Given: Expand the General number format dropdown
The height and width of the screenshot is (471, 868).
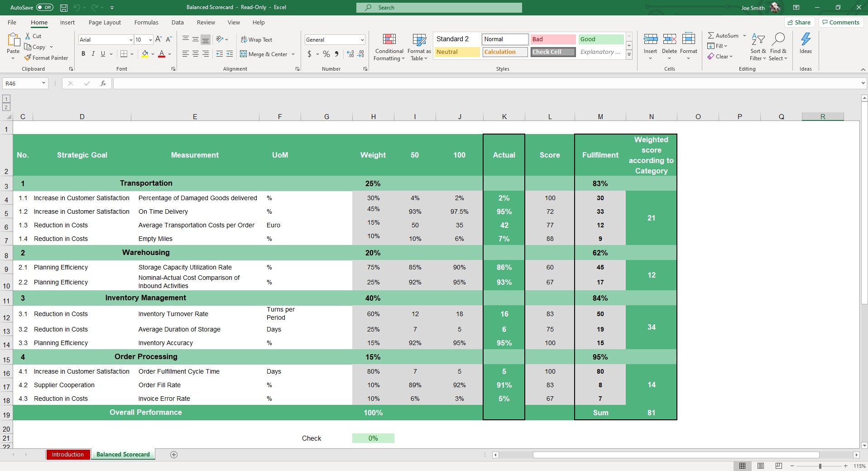Looking at the screenshot, I should pos(362,40).
